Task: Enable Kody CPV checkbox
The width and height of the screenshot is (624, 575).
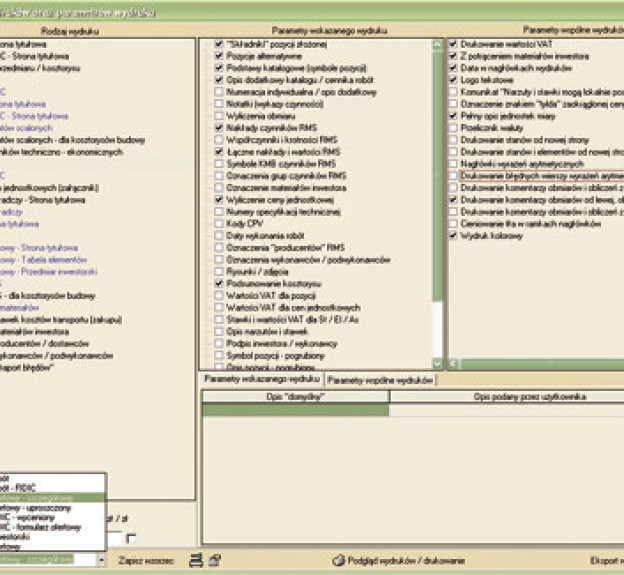Action: click(219, 224)
